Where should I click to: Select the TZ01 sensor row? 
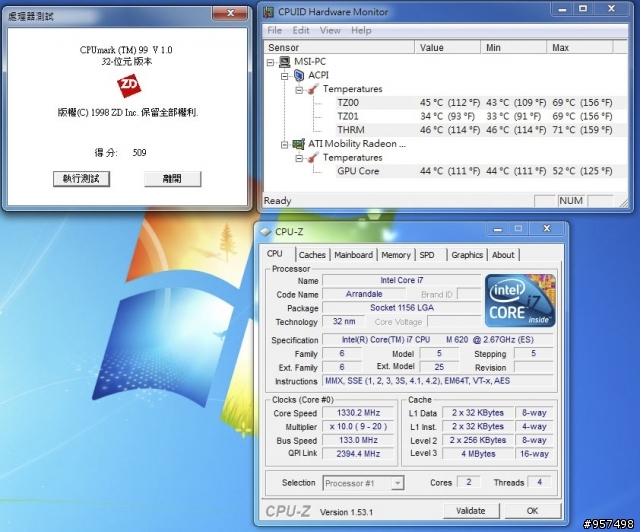pos(482,116)
